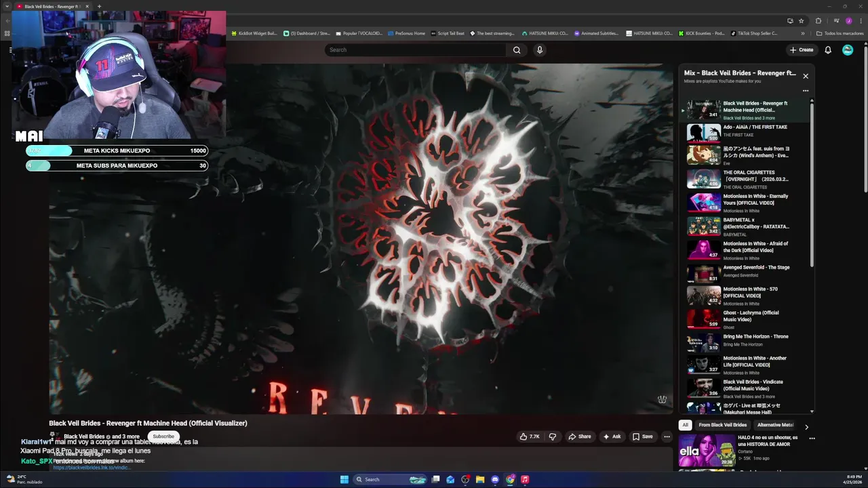The height and width of the screenshot is (488, 868).
Task: Open Dashboard / Stre... bookmark
Action: point(307,33)
